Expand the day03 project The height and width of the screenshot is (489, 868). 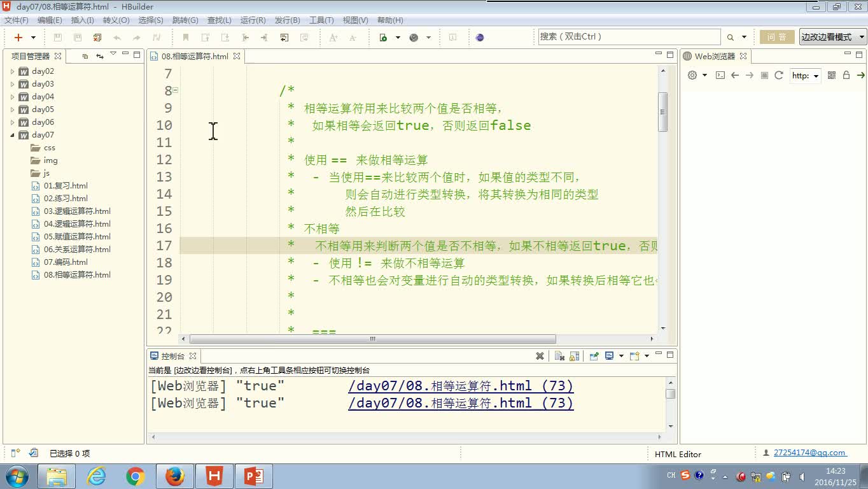point(12,84)
